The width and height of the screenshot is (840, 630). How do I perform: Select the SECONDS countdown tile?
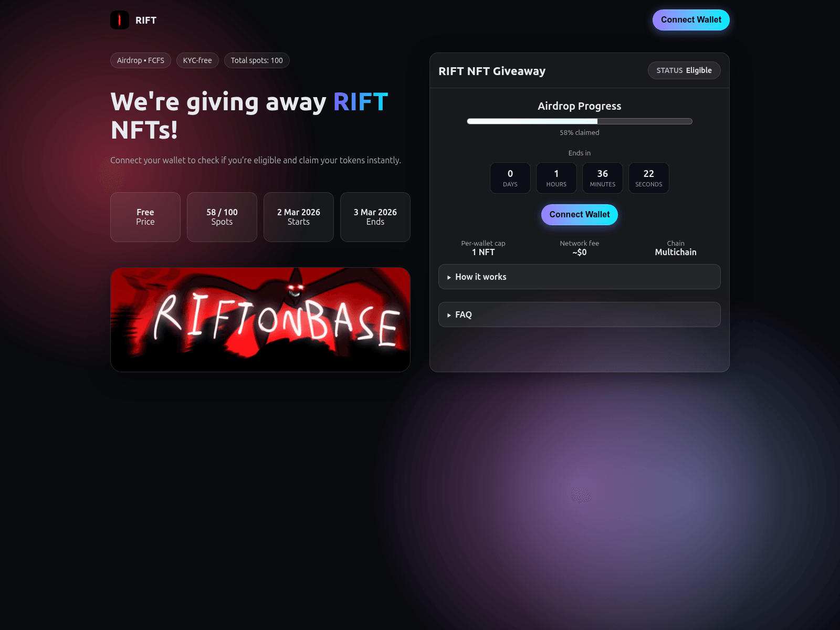click(x=648, y=178)
